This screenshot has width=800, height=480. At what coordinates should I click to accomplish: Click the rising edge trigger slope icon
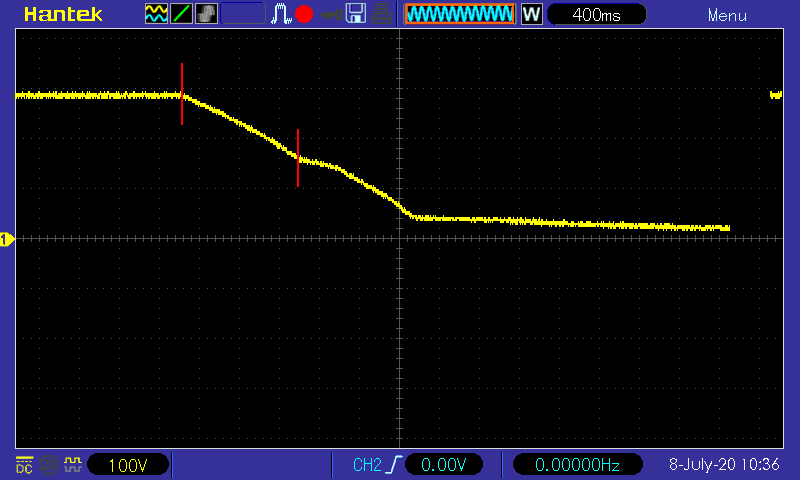tap(394, 465)
